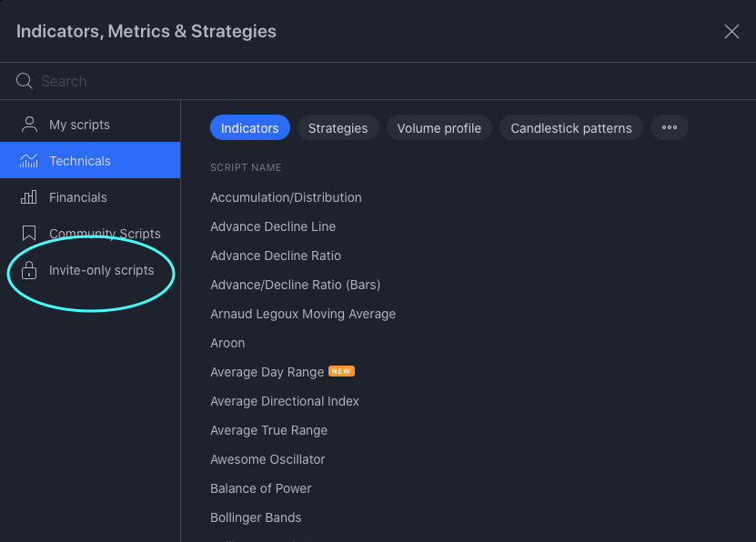Switch to the Strategies tab
The image size is (756, 542).
click(x=338, y=128)
